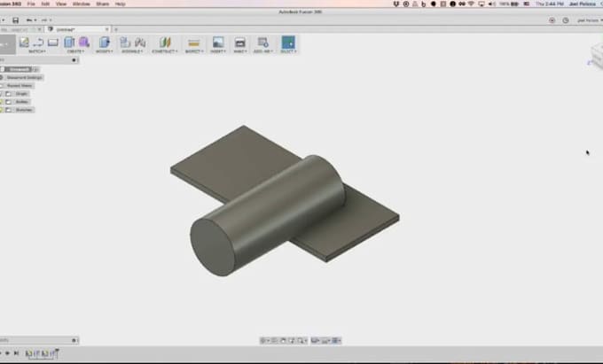This screenshot has width=603, height=364.
Task: Click the Insert image icon
Action: (x=218, y=43)
